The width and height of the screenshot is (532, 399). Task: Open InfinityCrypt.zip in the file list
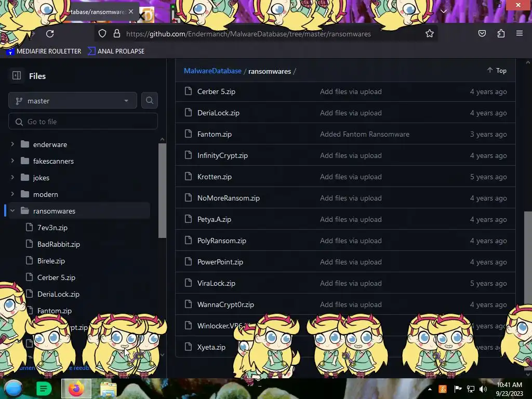(x=222, y=155)
